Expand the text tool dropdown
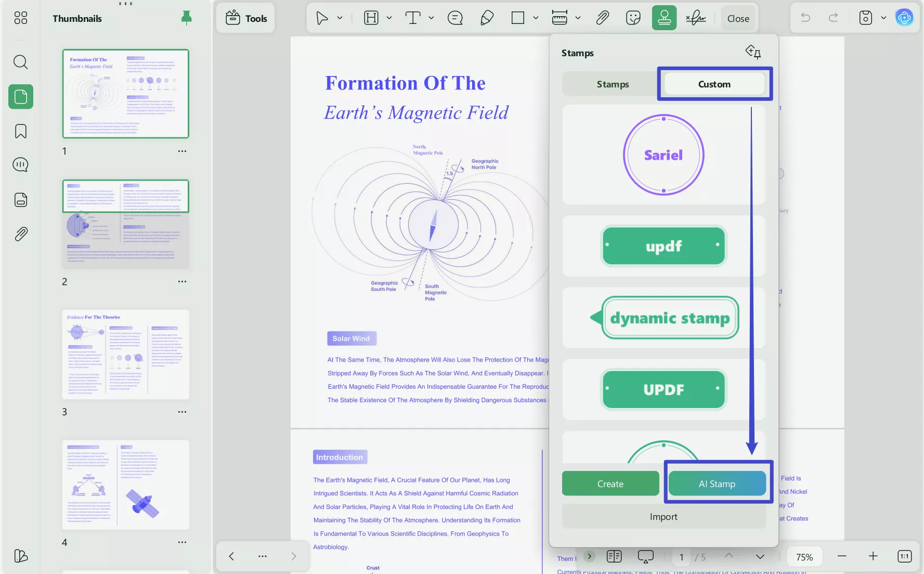Screen dimensions: 924x574 (431, 18)
